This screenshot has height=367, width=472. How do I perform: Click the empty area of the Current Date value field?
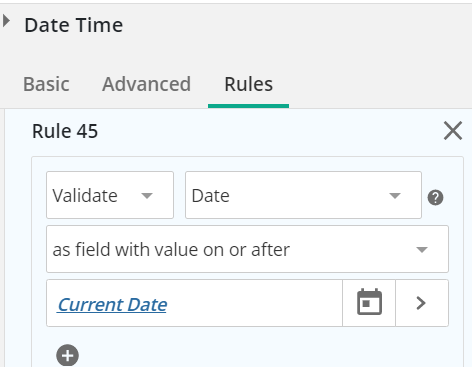point(253,303)
